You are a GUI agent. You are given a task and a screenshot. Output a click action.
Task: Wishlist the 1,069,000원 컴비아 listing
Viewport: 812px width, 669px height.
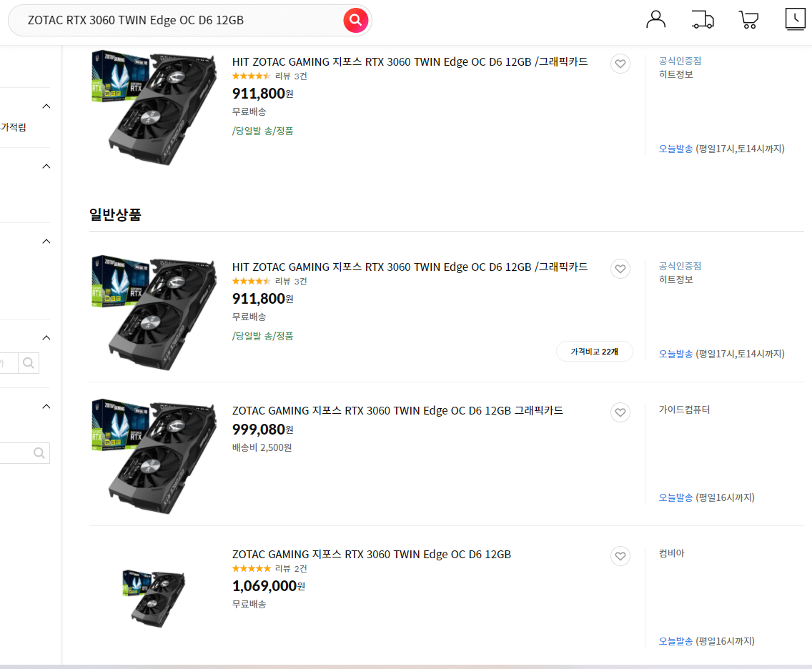(x=620, y=556)
